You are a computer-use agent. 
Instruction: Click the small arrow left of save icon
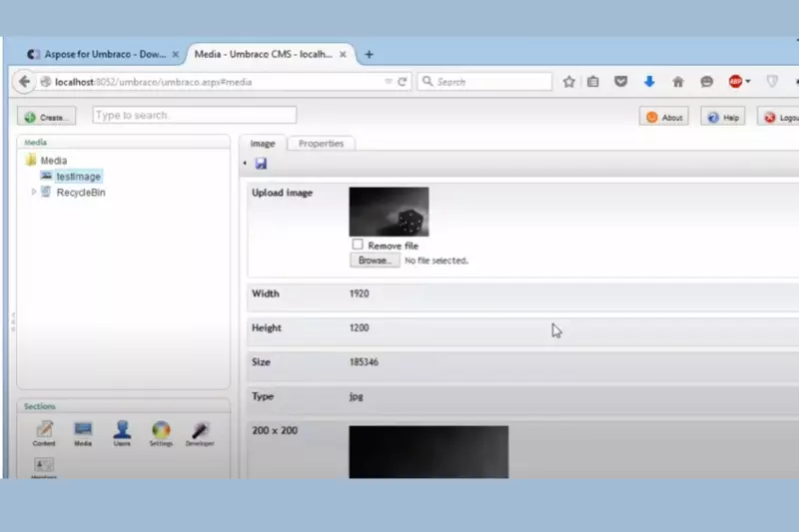(245, 163)
